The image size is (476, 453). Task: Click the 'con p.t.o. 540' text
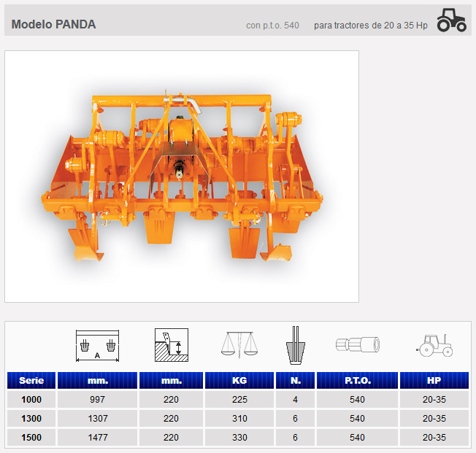coord(272,26)
